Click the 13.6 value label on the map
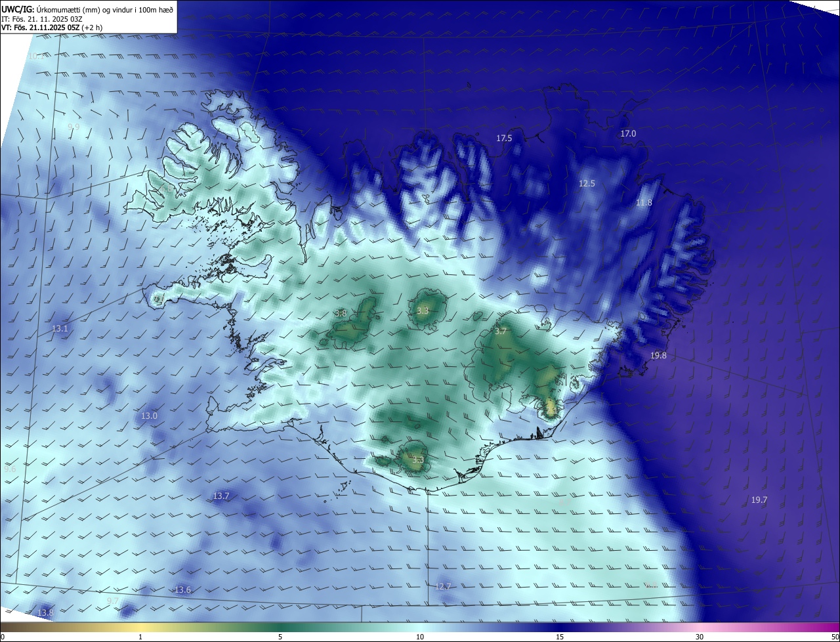This screenshot has width=840, height=642. tap(182, 590)
